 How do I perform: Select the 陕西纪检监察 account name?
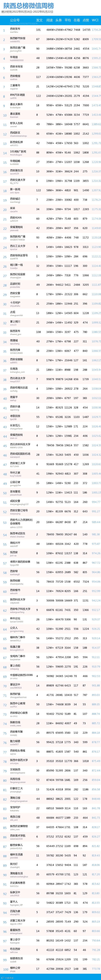(18, 274)
